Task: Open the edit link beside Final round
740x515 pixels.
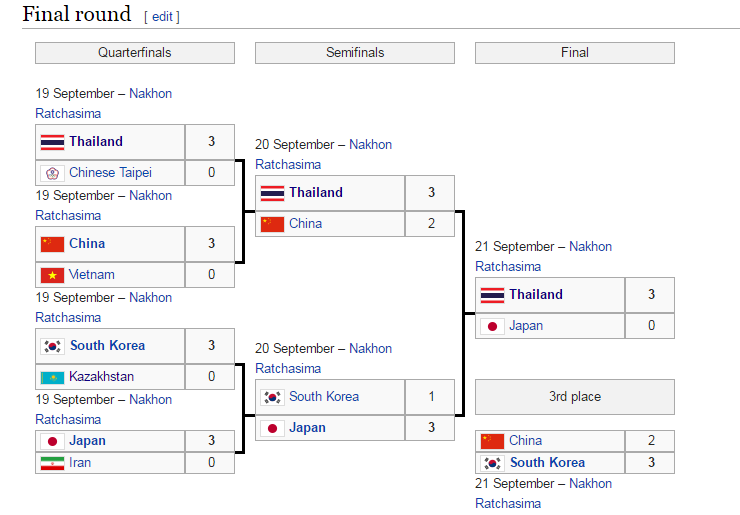Action: click(162, 17)
